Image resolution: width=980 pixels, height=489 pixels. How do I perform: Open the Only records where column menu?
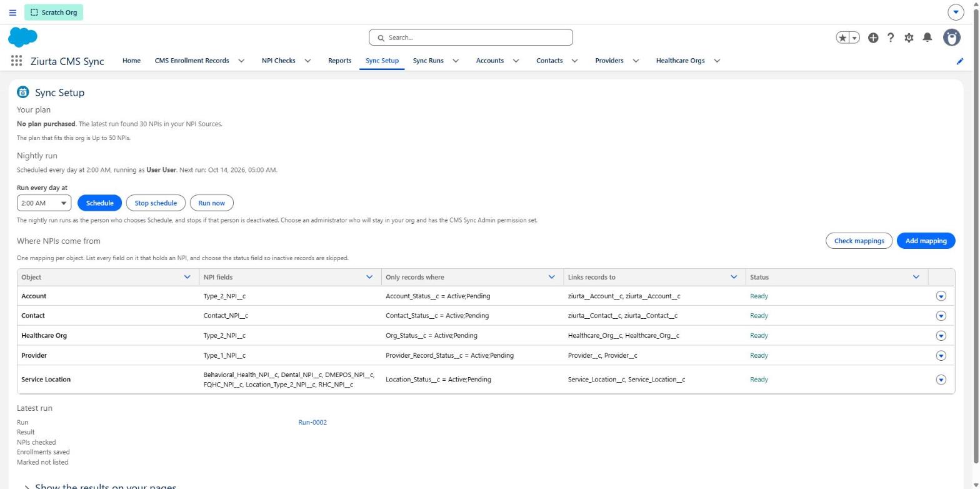click(x=552, y=277)
